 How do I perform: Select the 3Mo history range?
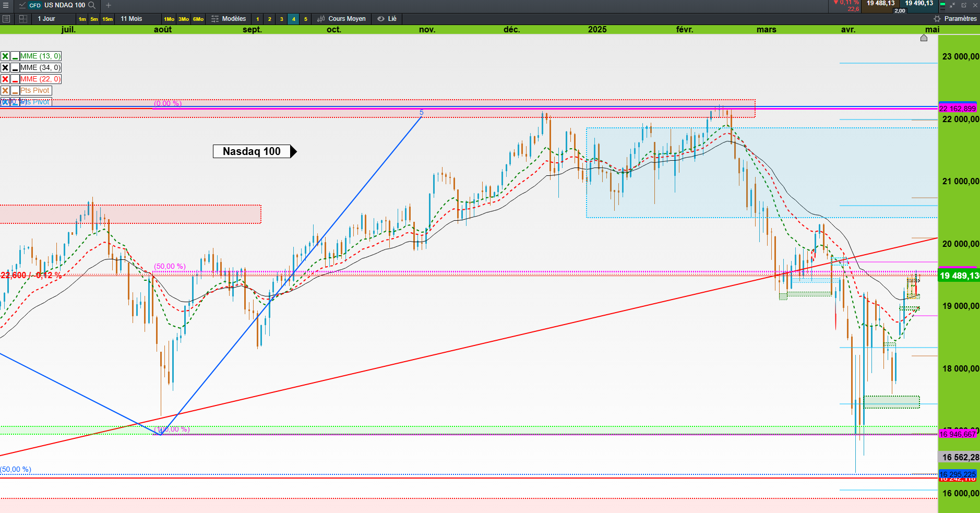(x=184, y=19)
